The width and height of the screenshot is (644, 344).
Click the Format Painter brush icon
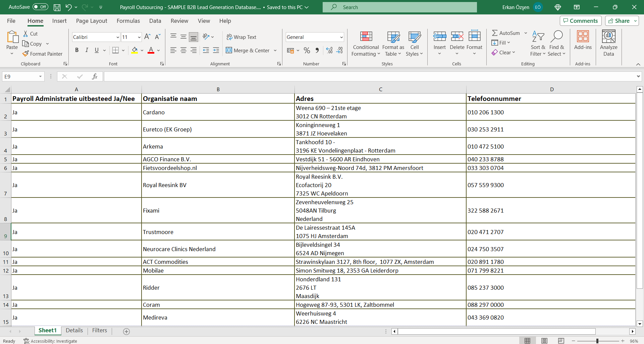(25, 54)
